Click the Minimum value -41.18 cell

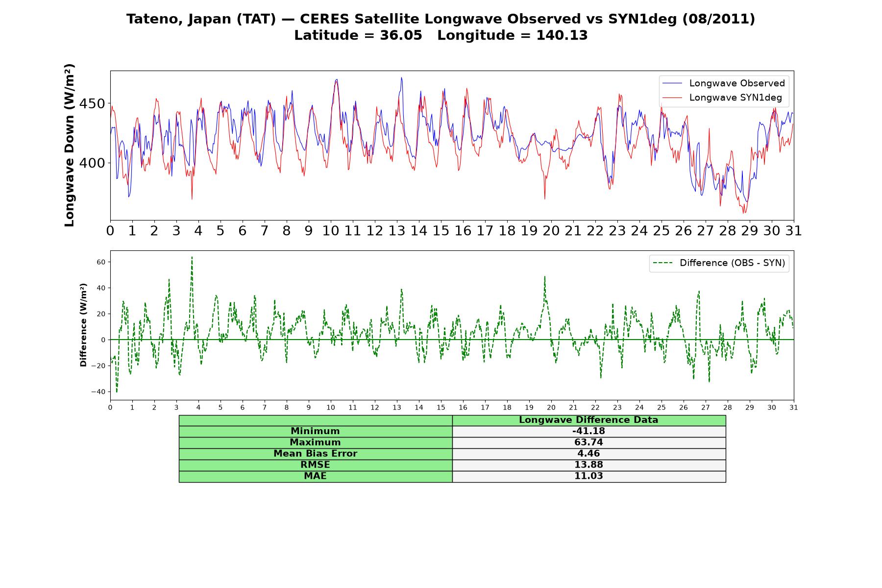pos(589,431)
